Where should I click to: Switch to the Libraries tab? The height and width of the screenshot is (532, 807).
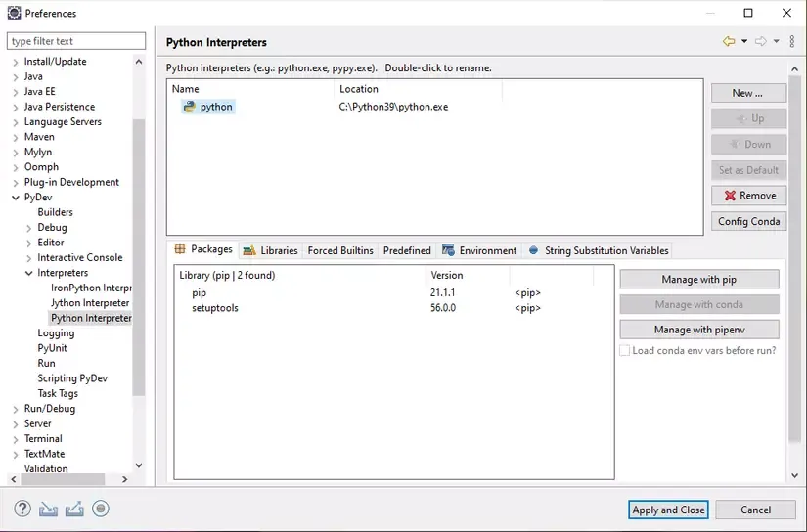[271, 250]
